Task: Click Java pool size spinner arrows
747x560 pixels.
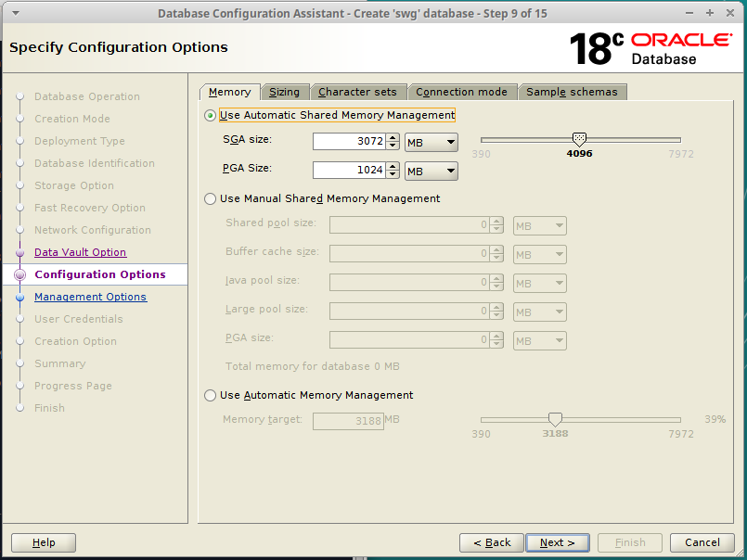Action: click(x=496, y=283)
